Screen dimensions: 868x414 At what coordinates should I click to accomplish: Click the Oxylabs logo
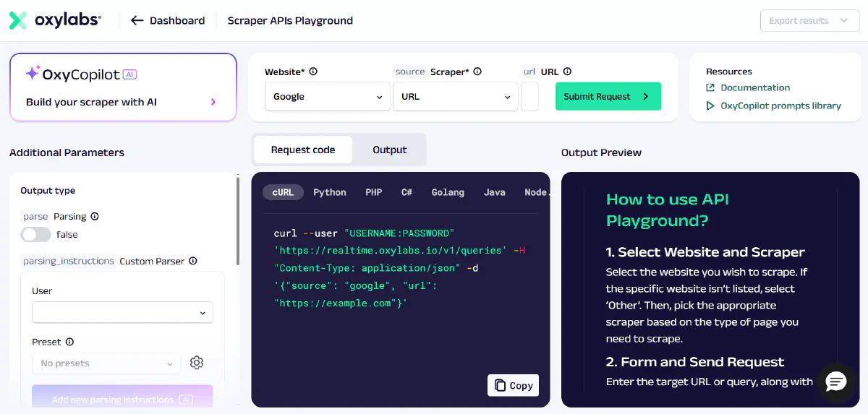click(55, 20)
